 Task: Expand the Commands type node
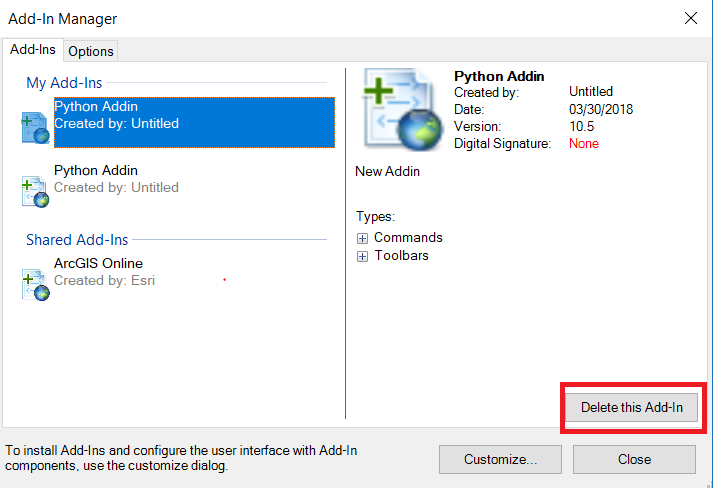[362, 238]
